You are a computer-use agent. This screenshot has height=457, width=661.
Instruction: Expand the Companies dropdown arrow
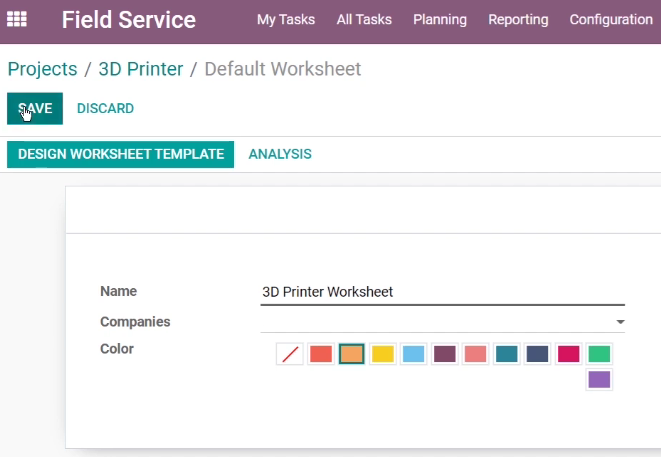pos(620,322)
